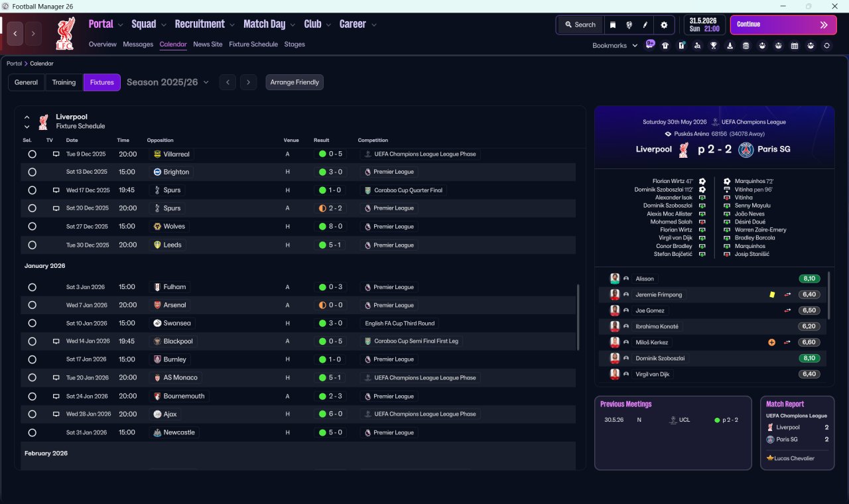The width and height of the screenshot is (849, 504).
Task: Click the Continue button
Action: tap(783, 25)
